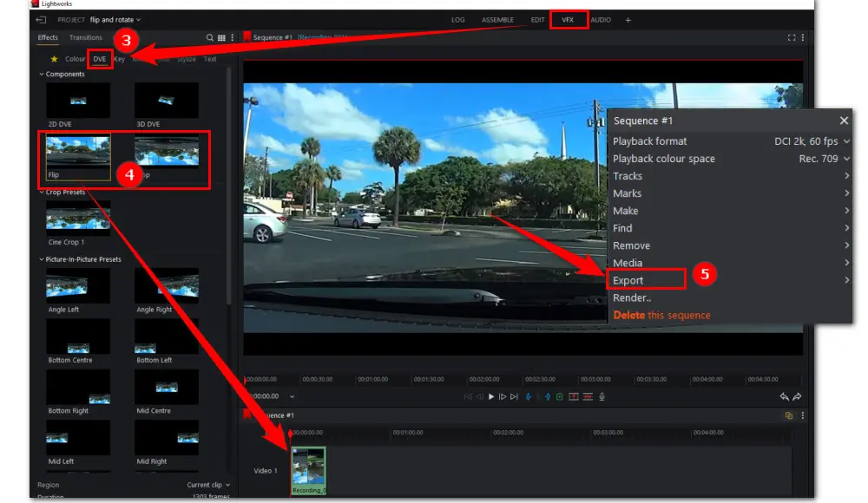Click the search icon in Effects panel
The width and height of the screenshot is (868, 503).
tap(209, 38)
